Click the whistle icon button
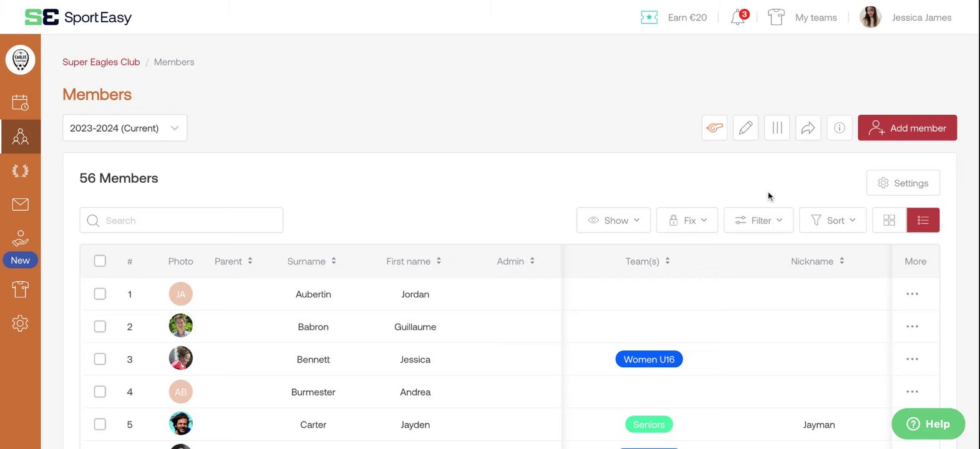This screenshot has height=449, width=980. pos(714,128)
